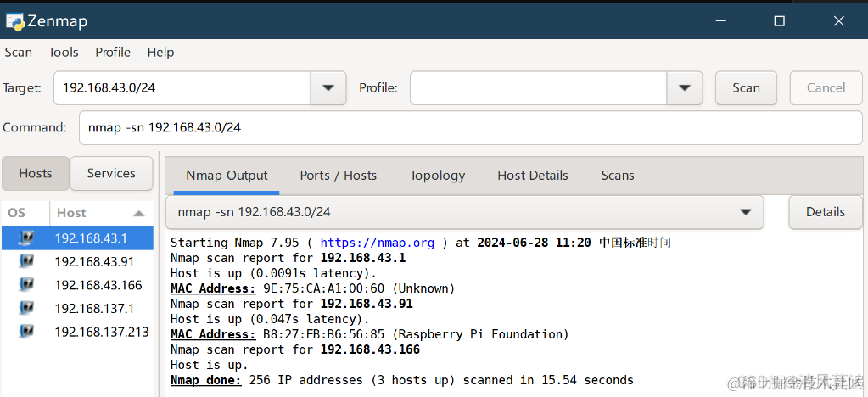This screenshot has width=868, height=397.
Task: Select host 192.168.137.213 in list
Action: point(77,331)
